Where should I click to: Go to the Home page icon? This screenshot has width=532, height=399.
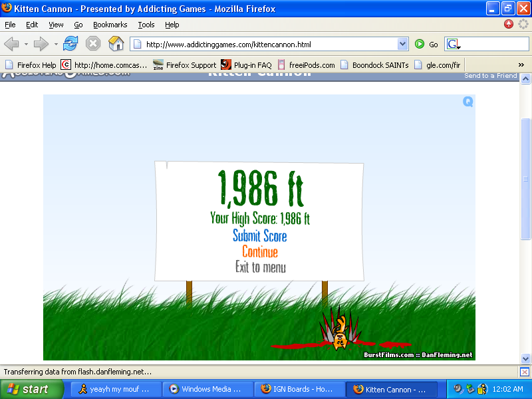pyautogui.click(x=116, y=44)
